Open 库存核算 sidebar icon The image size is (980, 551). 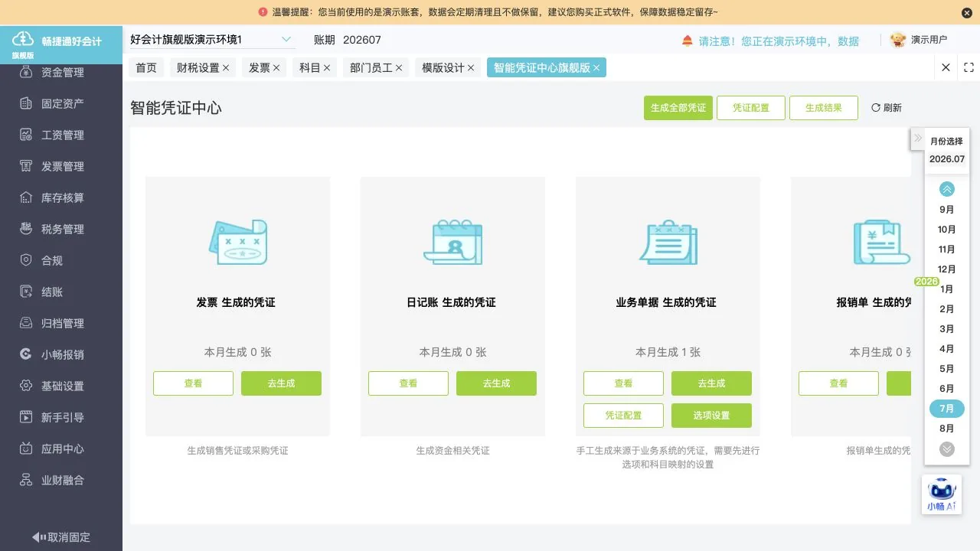25,197
